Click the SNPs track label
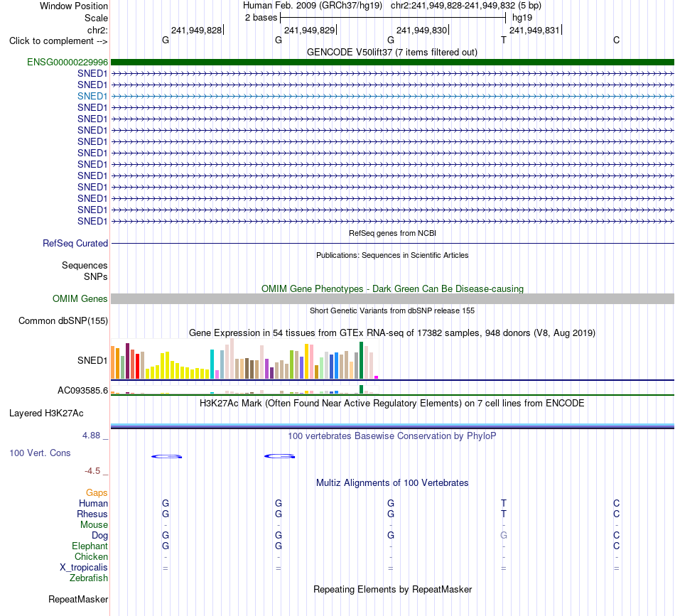 (96, 276)
